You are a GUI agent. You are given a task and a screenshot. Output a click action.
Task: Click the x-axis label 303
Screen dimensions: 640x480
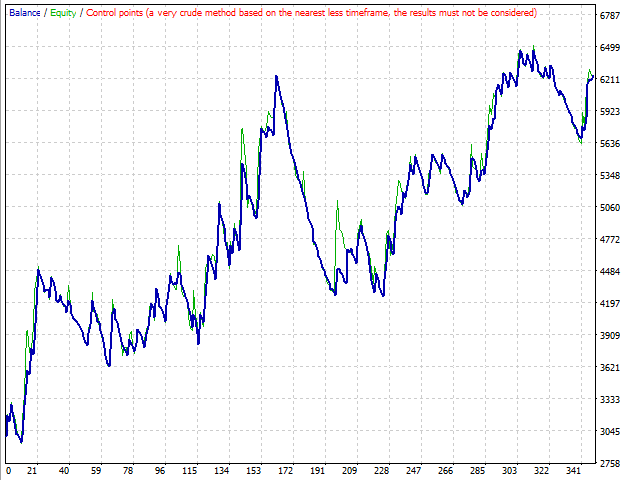click(x=509, y=471)
